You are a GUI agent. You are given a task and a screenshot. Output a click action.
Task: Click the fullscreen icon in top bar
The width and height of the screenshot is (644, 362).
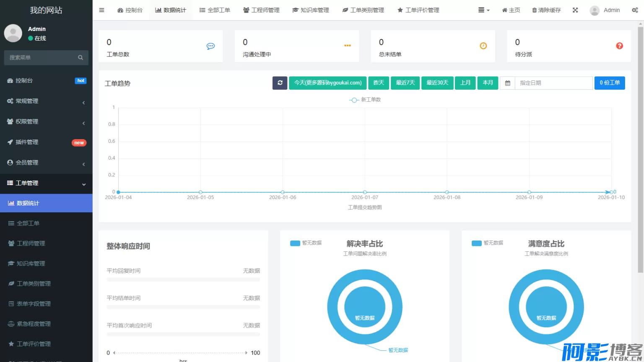pos(575,10)
